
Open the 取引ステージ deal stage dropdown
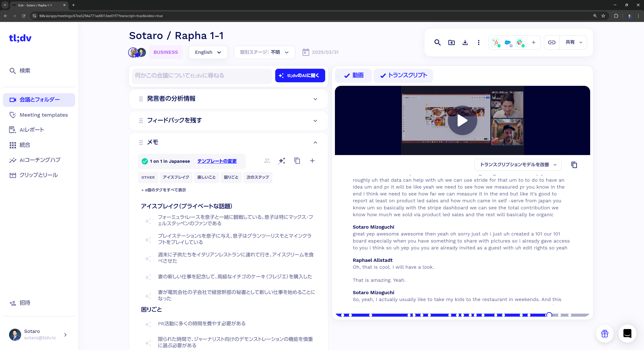(x=264, y=52)
